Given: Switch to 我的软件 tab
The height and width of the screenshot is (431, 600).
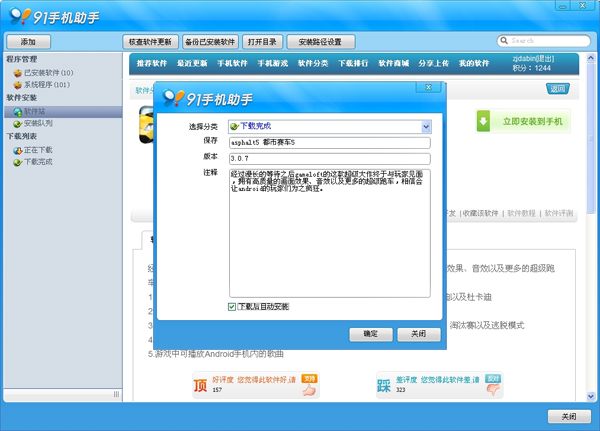Looking at the screenshot, I should pyautogui.click(x=474, y=63).
